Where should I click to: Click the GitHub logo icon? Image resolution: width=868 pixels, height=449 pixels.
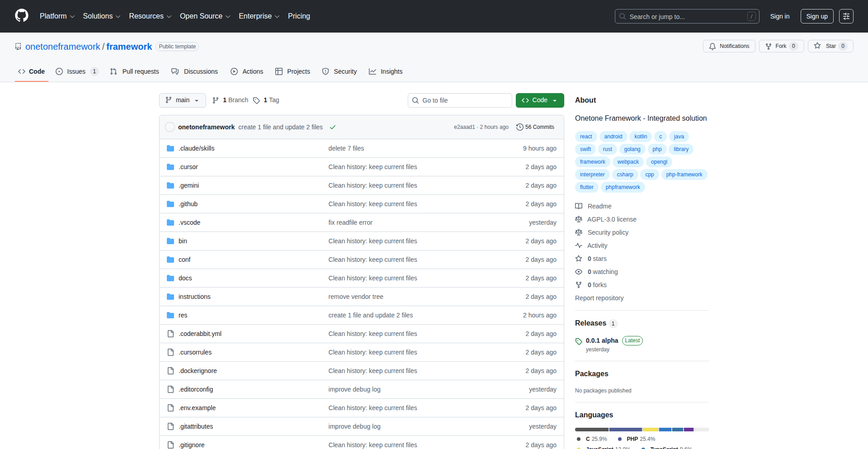click(22, 16)
